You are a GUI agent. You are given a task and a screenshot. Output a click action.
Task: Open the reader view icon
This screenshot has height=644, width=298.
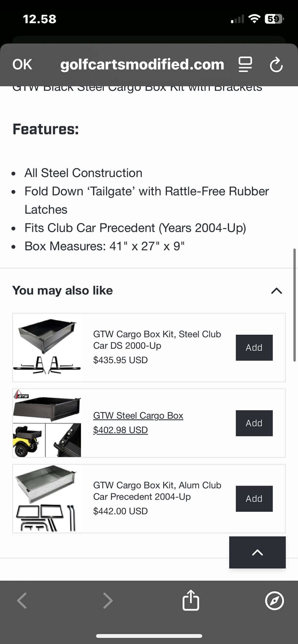[x=245, y=64]
